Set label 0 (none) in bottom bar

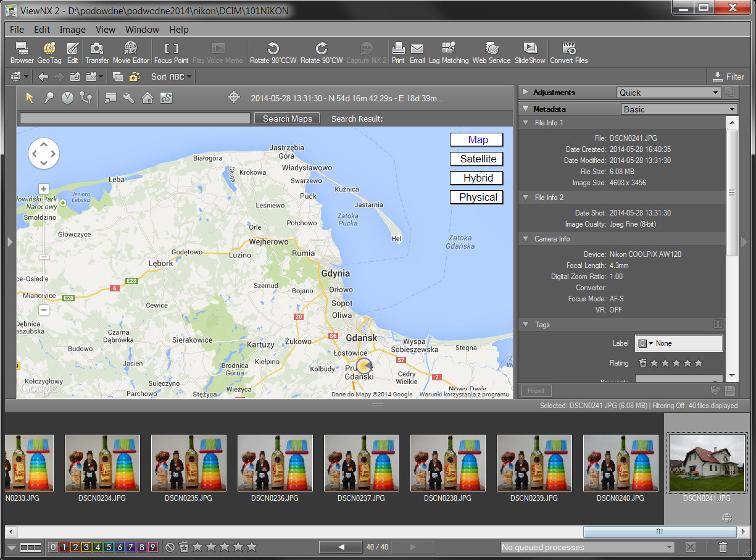click(53, 547)
